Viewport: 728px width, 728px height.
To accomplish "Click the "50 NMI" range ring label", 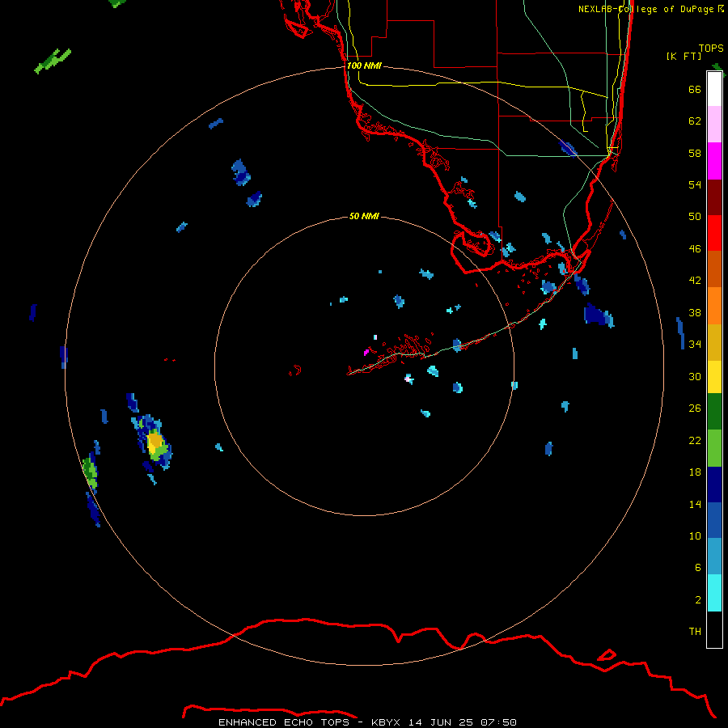I will 364,216.
